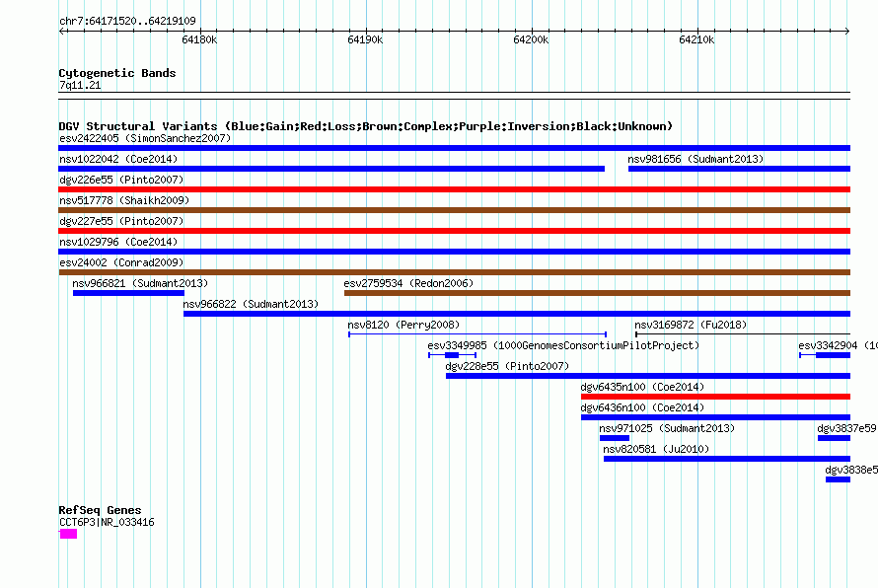Click the blue nsv981656 gain bar

[x=739, y=169]
